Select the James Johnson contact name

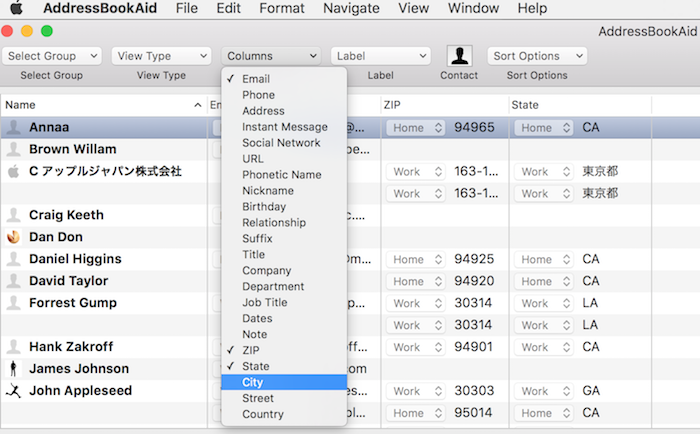pyautogui.click(x=79, y=368)
